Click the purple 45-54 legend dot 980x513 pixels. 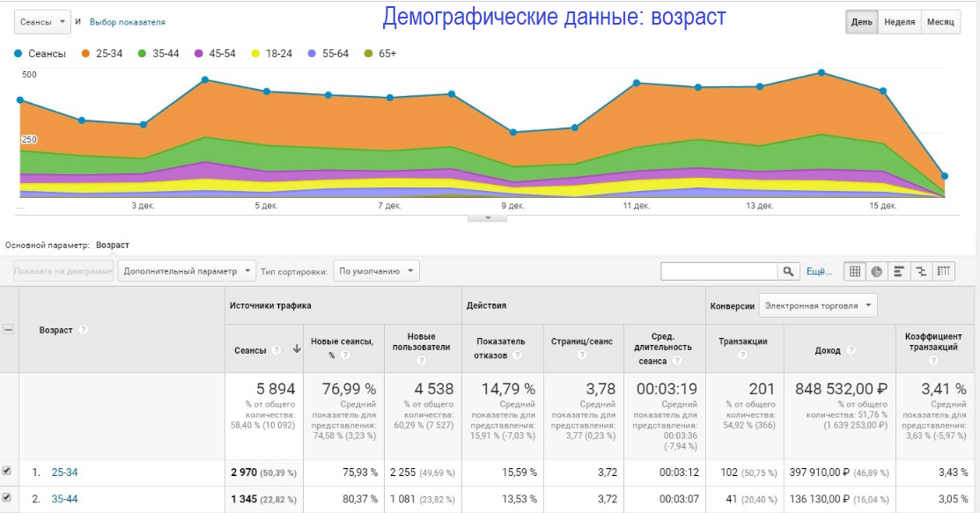click(x=199, y=54)
